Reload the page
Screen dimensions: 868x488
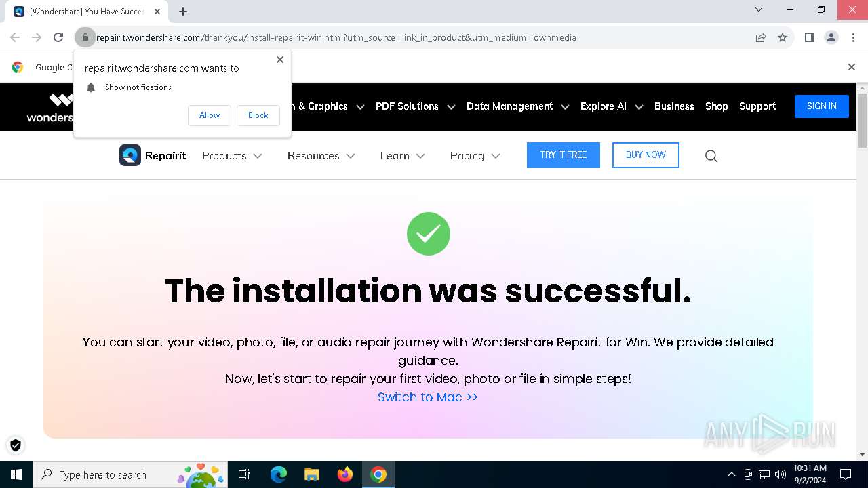click(x=58, y=38)
